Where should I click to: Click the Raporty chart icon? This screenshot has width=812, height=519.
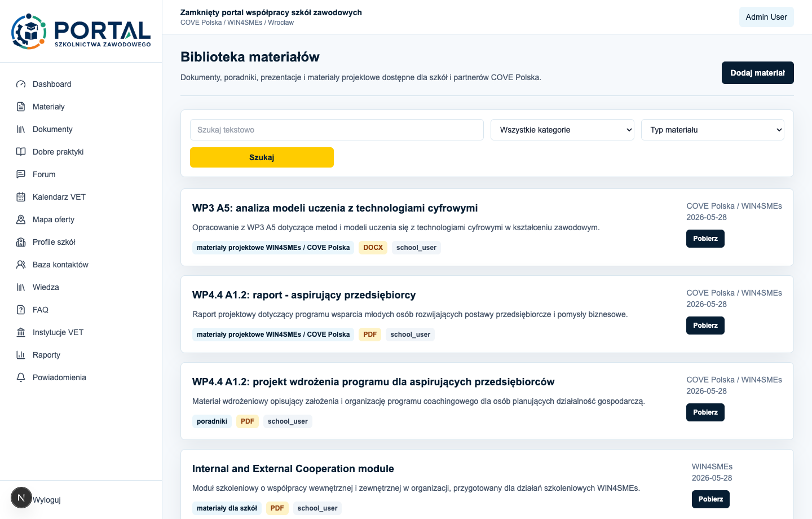point(21,355)
